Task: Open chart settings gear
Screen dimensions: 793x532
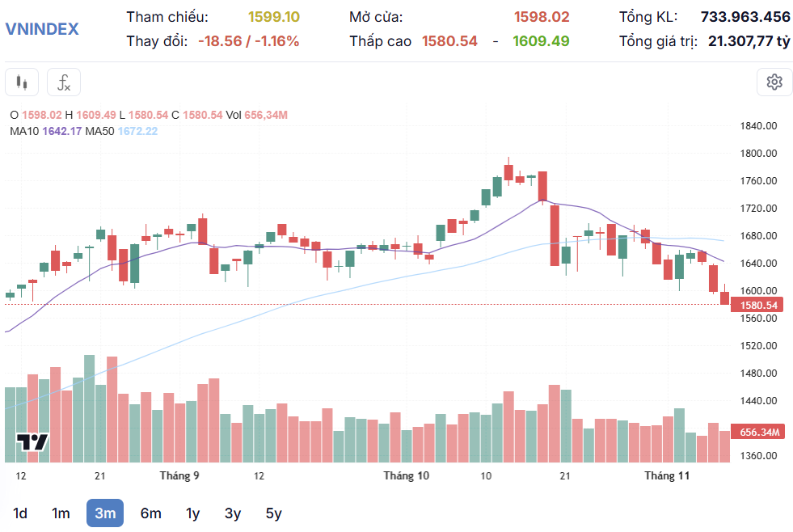Action: 774,82
